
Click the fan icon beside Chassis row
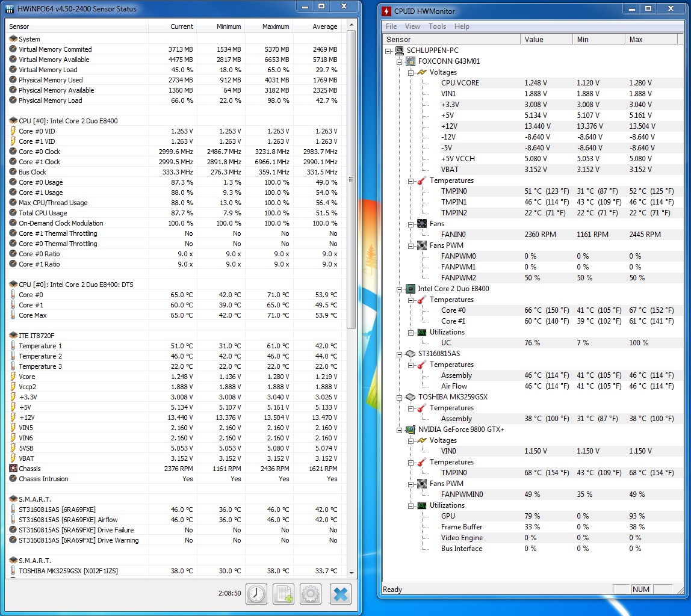13,468
